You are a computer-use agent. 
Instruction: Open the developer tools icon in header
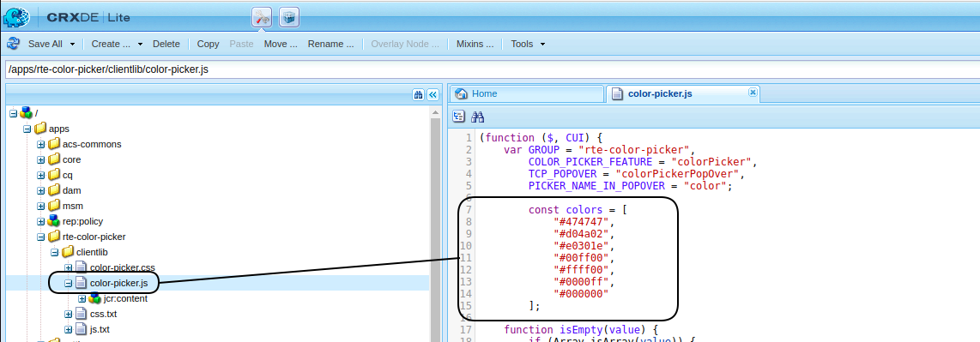(262, 17)
